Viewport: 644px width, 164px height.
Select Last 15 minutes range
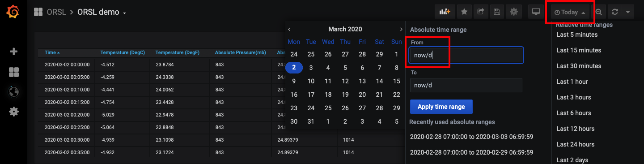579,50
